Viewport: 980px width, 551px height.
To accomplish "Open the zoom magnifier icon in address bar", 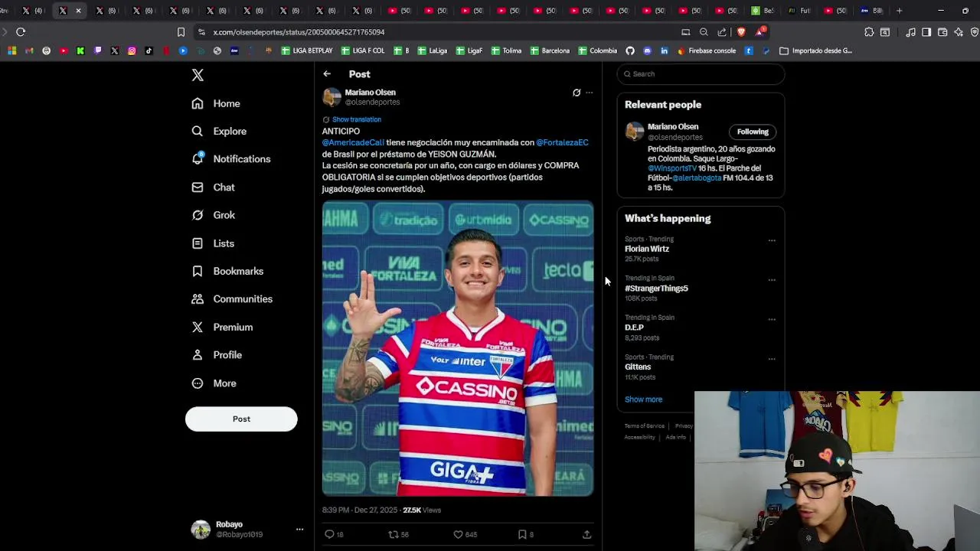I will (704, 32).
